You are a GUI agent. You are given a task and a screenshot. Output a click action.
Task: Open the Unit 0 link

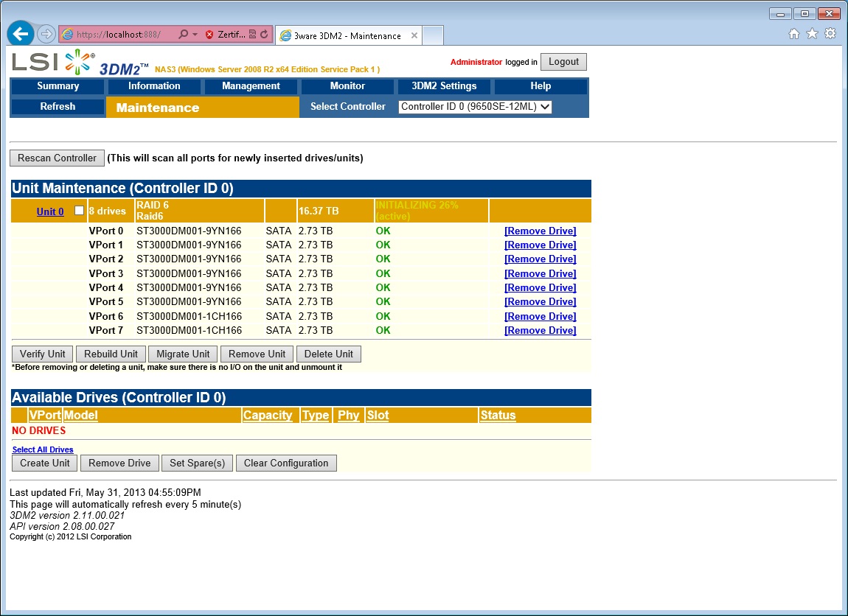point(50,211)
